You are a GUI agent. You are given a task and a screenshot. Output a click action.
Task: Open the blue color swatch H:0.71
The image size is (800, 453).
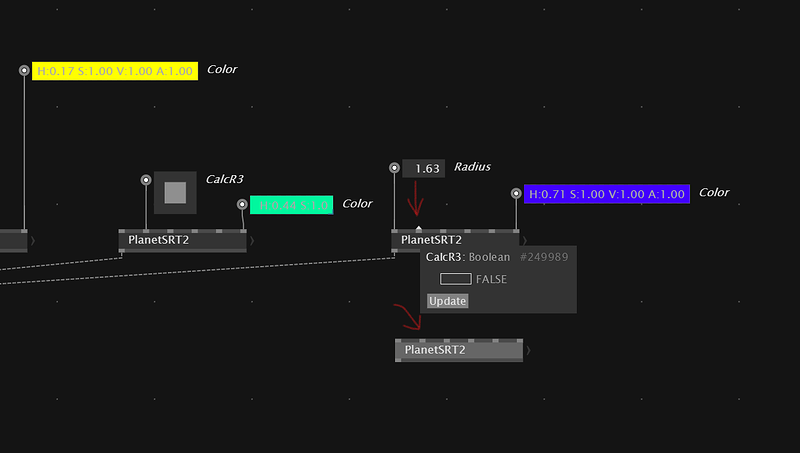(x=606, y=194)
